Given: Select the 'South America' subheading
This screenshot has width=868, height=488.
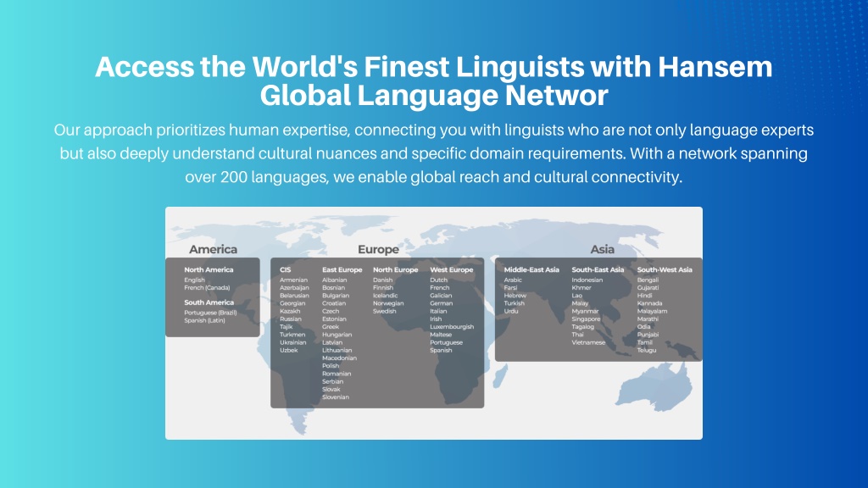Looking at the screenshot, I should click(x=209, y=302).
